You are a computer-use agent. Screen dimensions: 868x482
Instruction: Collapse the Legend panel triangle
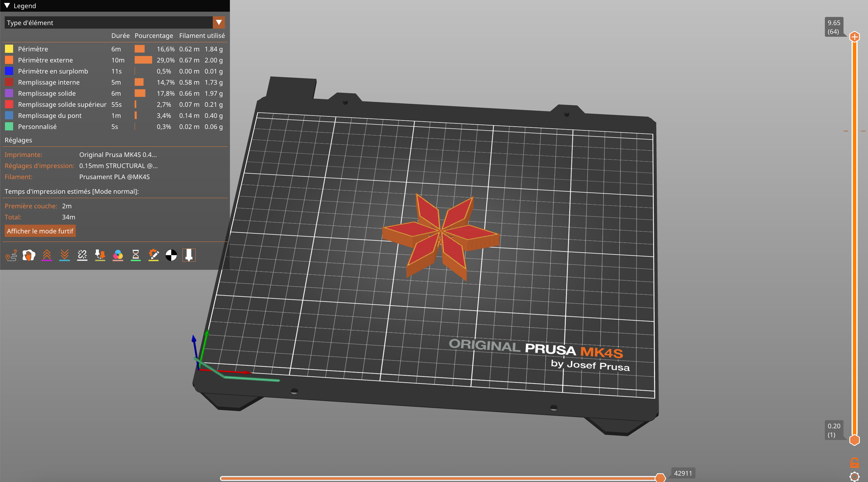[x=7, y=6]
